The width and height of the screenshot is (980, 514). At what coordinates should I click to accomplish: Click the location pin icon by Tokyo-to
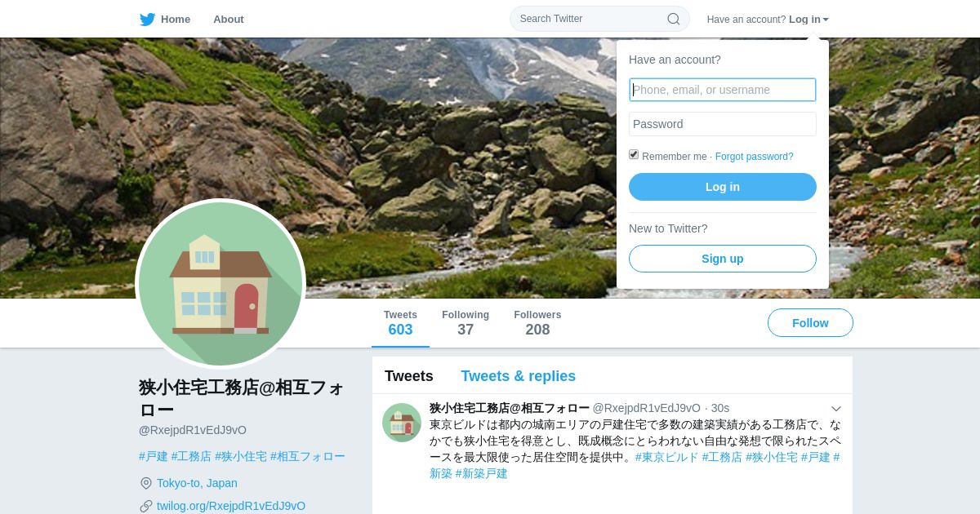coord(146,483)
